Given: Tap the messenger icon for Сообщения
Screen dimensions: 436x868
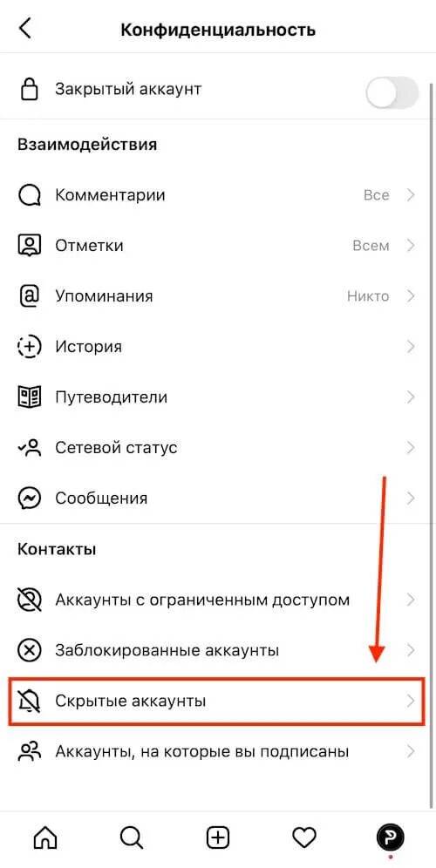Looking at the screenshot, I should tap(29, 498).
